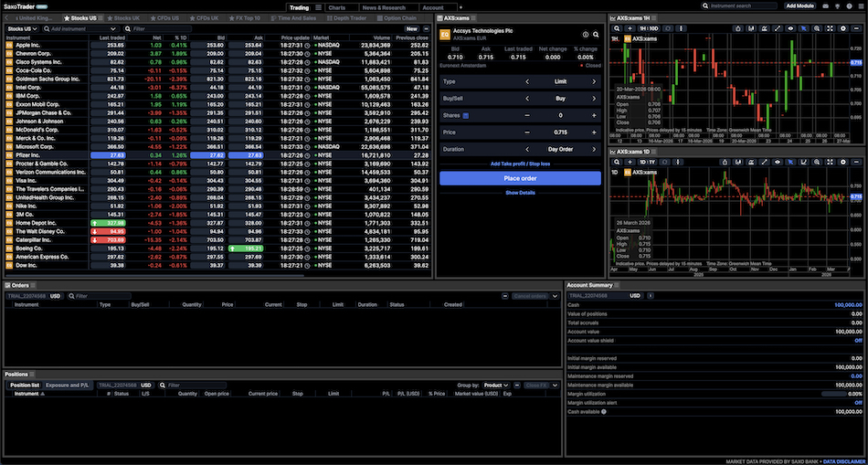Open the 1H | 10D period selector in chart

649,28
